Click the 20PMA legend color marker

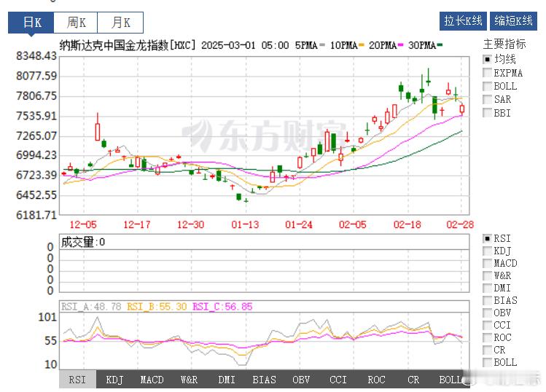tap(400, 45)
